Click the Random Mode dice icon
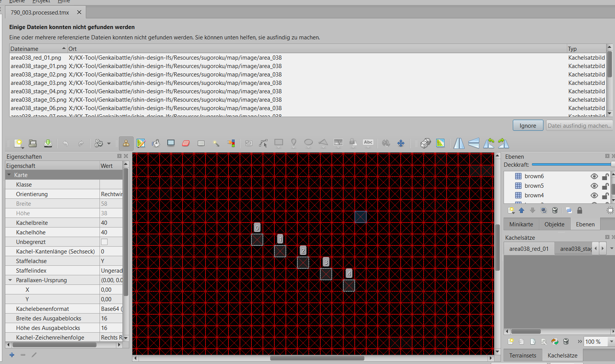The height and width of the screenshot is (364, 615). (426, 143)
